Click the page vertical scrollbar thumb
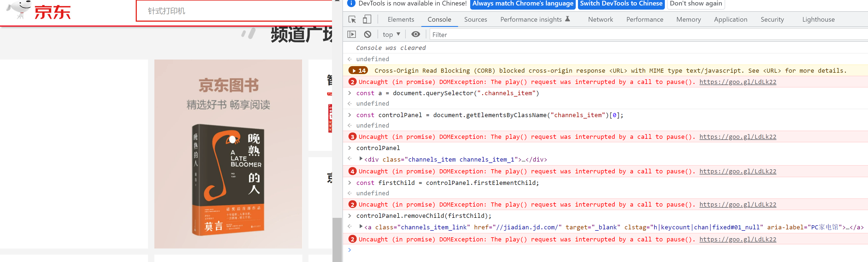 pyautogui.click(x=337, y=240)
